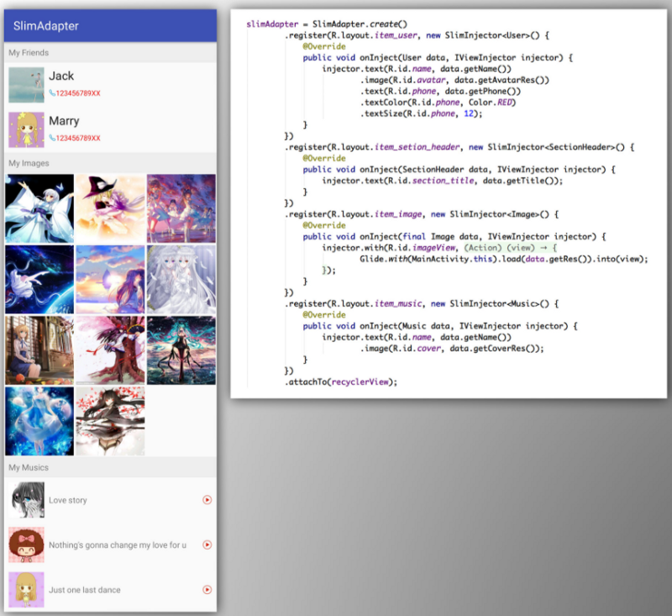Click Jack's phone number 123456789XX
672x616 pixels.
pyautogui.click(x=78, y=93)
